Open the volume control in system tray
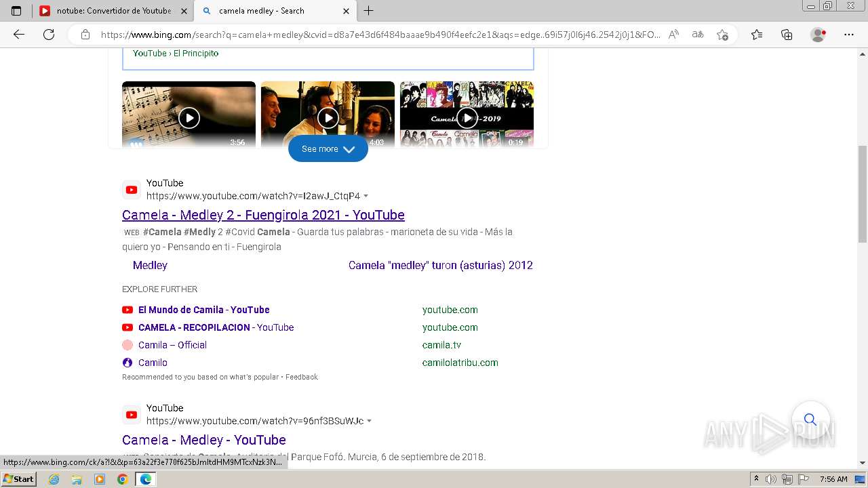Viewport: 868px width, 488px height. coord(772,479)
